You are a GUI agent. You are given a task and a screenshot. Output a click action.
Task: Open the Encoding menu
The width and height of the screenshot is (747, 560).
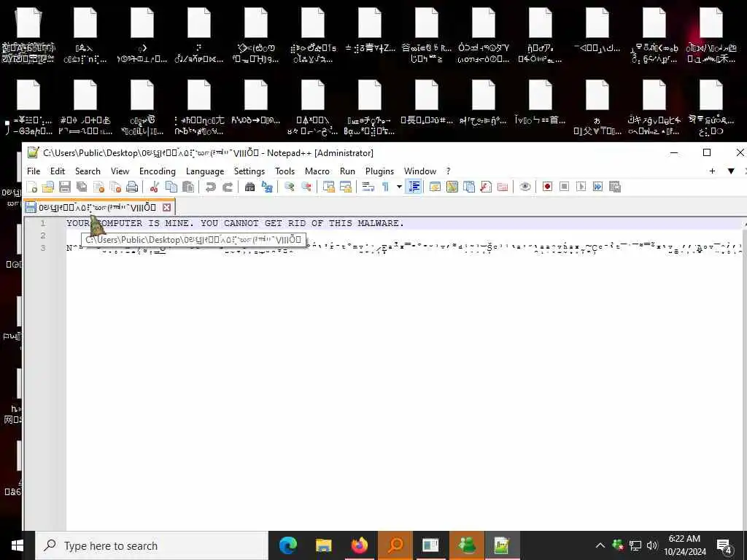[158, 171]
